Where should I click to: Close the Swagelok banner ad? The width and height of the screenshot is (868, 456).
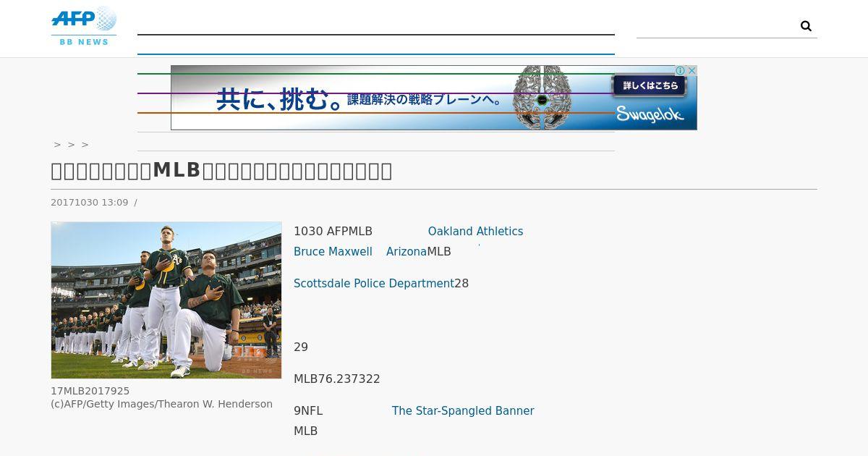tap(692, 71)
